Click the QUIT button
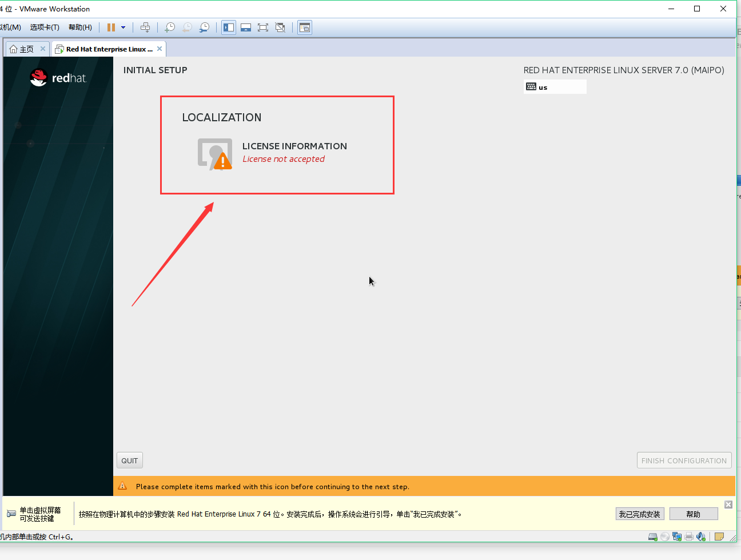This screenshot has width=741, height=560. click(x=130, y=460)
